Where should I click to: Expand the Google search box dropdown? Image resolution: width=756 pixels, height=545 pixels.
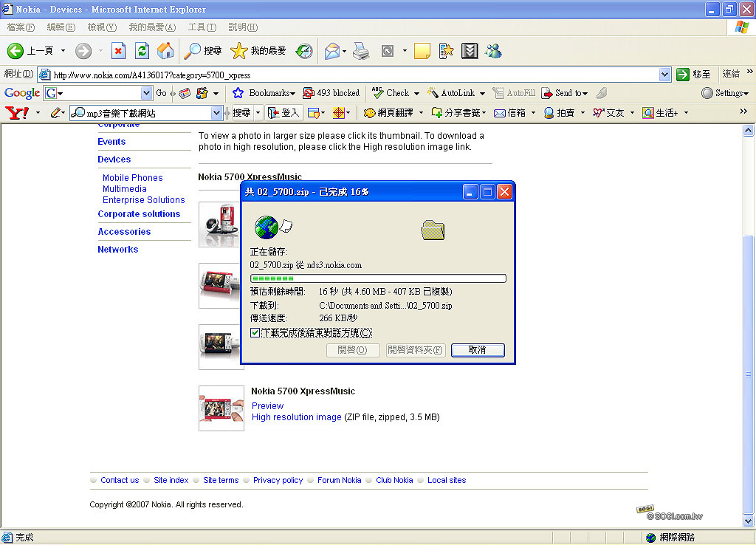coord(147,93)
